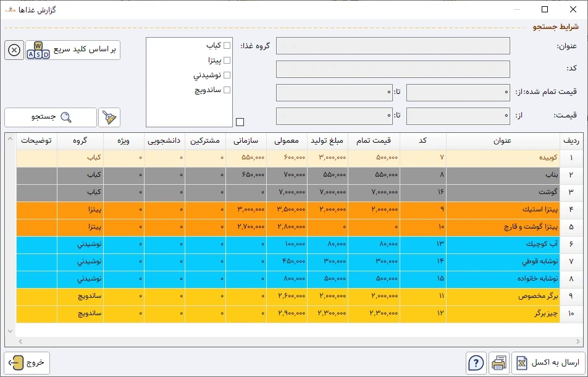Click the بر اساس کلید سریع button
The height and width of the screenshot is (377, 588).
tap(73, 50)
